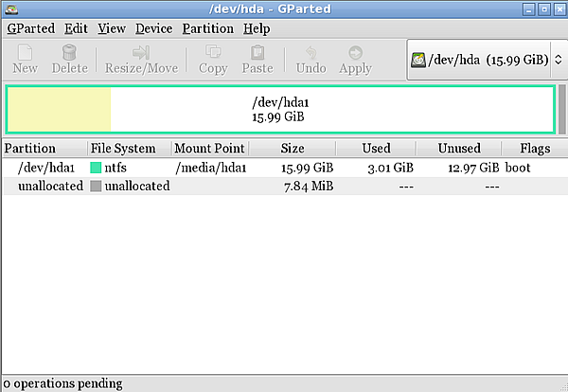Click the gray unallocated color swatch
Screen dimensions: 568x392
[x=96, y=187]
